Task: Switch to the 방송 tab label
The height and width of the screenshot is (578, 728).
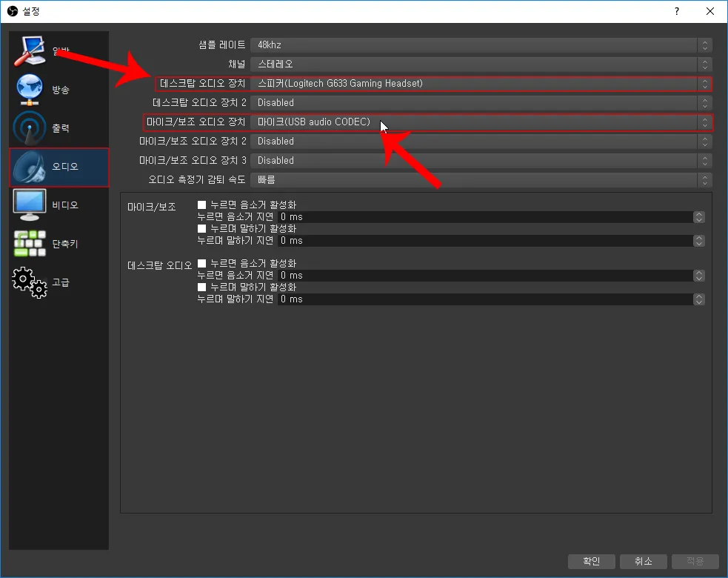Action: (61, 90)
